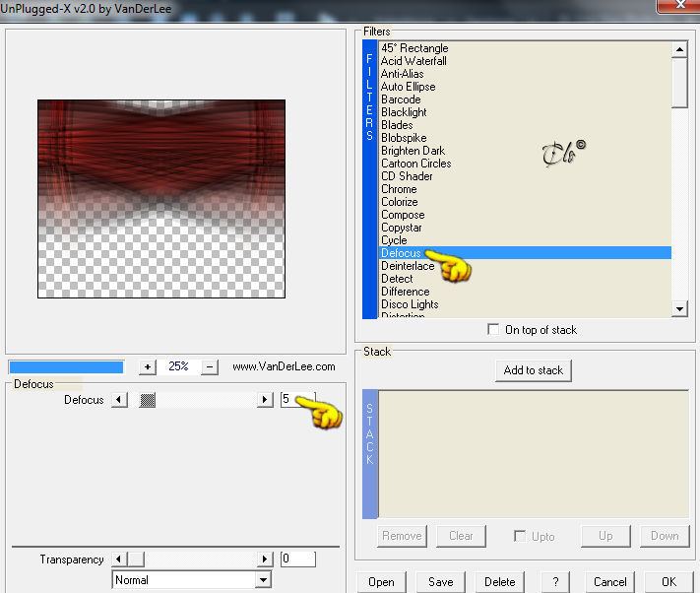Click the filters list scroll down arrow
This screenshot has width=700, height=593.
coord(679,308)
